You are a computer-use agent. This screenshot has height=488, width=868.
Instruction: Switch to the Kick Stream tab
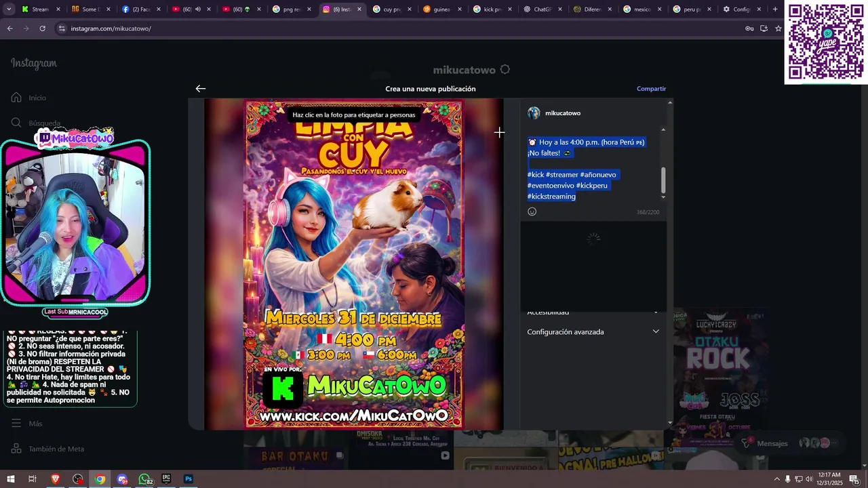tap(39, 9)
